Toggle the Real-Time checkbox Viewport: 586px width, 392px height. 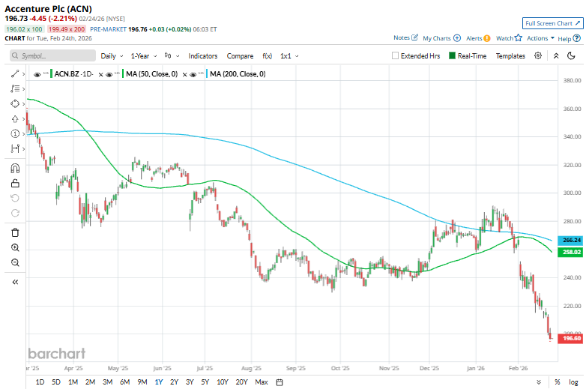[x=452, y=56]
